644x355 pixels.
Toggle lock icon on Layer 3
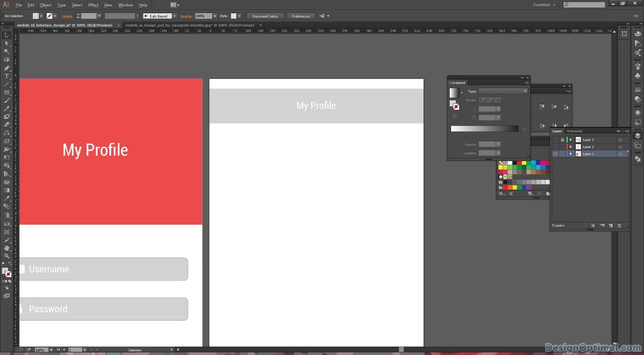coord(562,139)
